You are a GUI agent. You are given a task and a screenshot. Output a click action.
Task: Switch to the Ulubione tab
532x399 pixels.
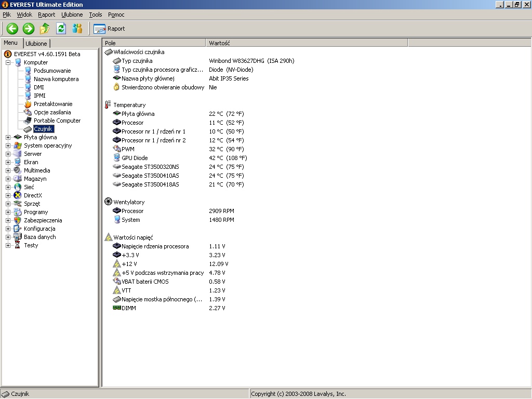click(36, 44)
